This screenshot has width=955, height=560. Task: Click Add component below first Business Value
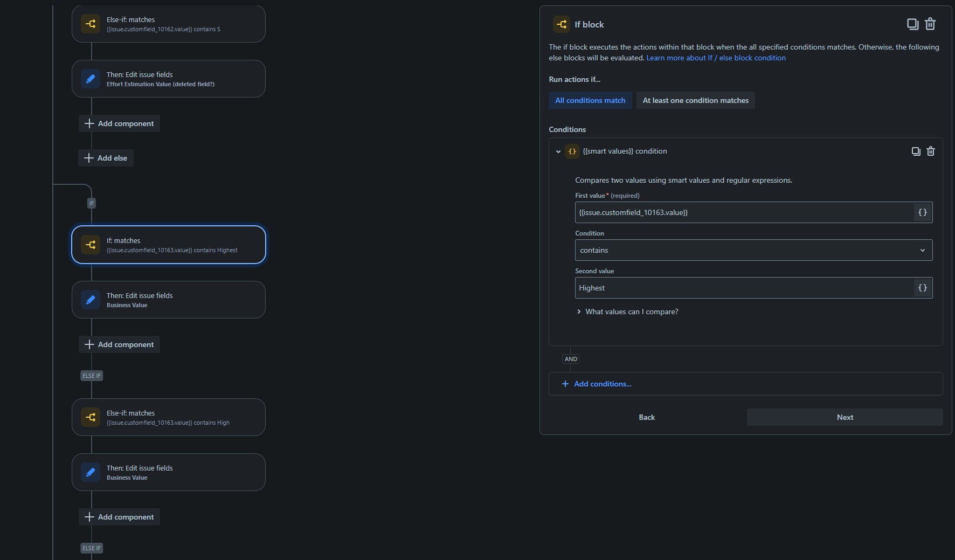point(119,344)
